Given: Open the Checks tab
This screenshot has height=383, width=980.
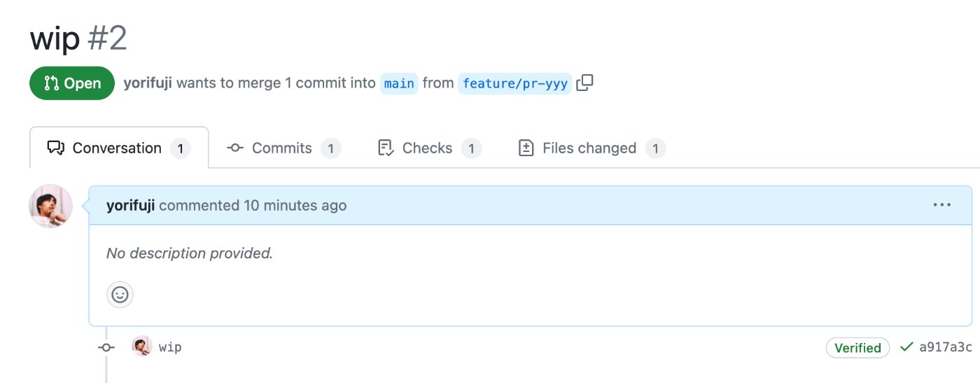Looking at the screenshot, I should coord(429,148).
